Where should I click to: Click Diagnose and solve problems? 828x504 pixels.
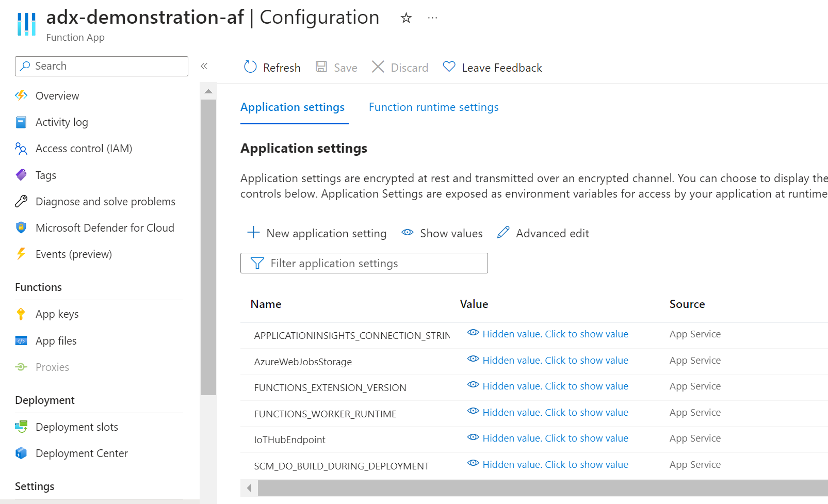pyautogui.click(x=105, y=202)
